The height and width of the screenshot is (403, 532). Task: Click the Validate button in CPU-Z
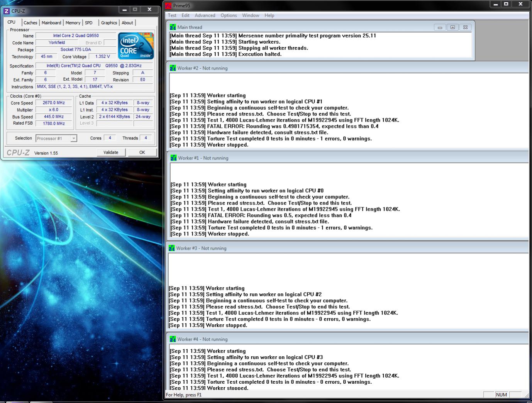click(x=111, y=152)
